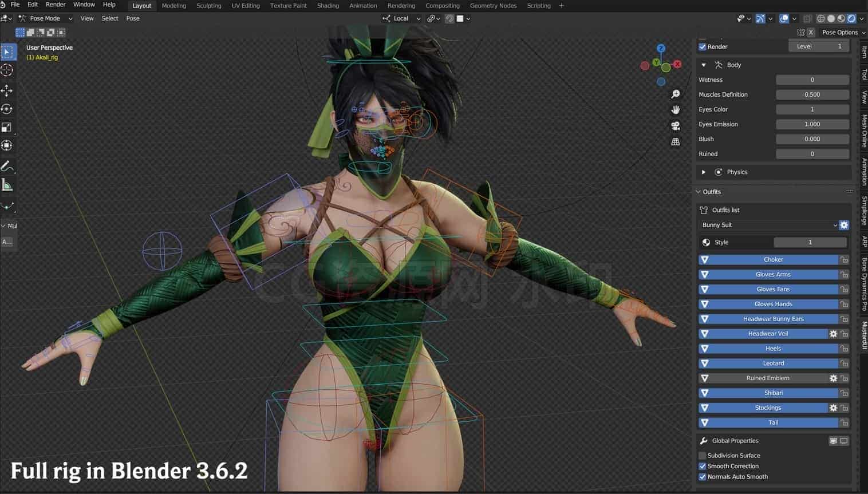Enable Subdivision Surface checkbox

[x=703, y=456]
